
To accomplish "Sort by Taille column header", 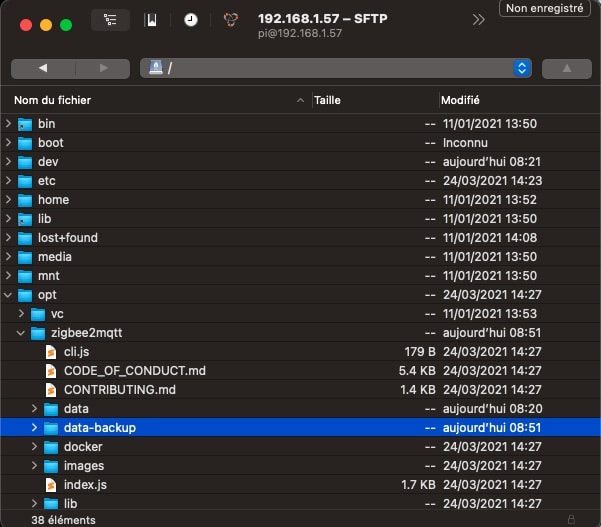I will tap(327, 100).
